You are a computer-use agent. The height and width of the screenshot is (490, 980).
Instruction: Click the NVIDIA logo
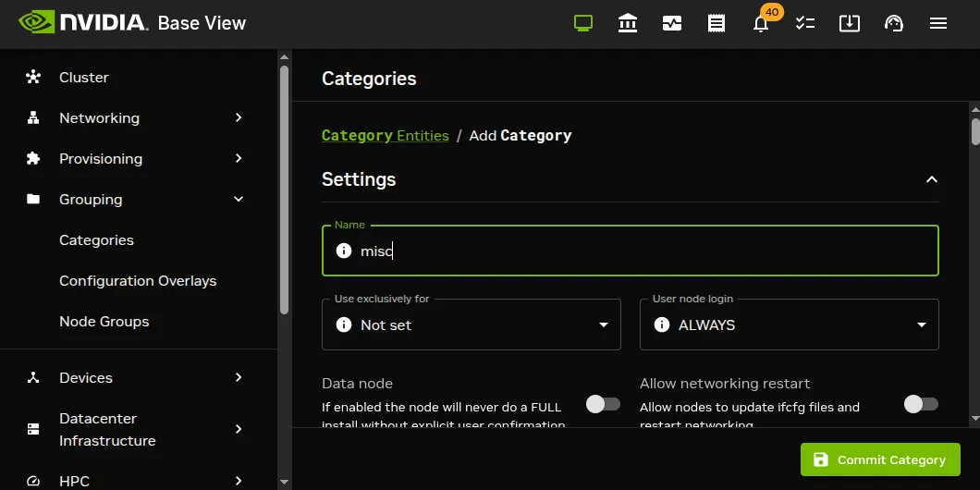[83, 23]
